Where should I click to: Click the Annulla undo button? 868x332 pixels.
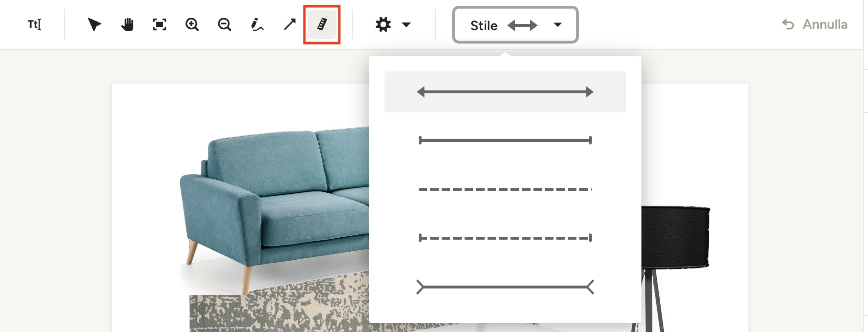tap(814, 24)
